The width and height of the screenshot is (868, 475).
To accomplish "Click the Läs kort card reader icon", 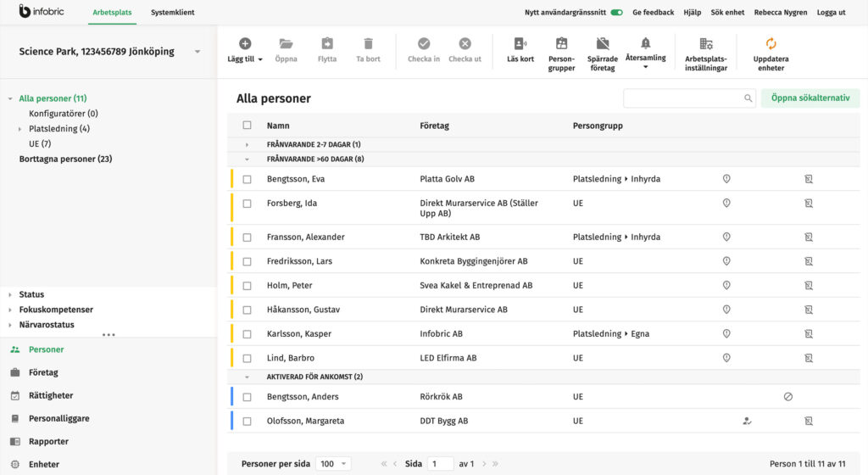I will click(x=520, y=44).
